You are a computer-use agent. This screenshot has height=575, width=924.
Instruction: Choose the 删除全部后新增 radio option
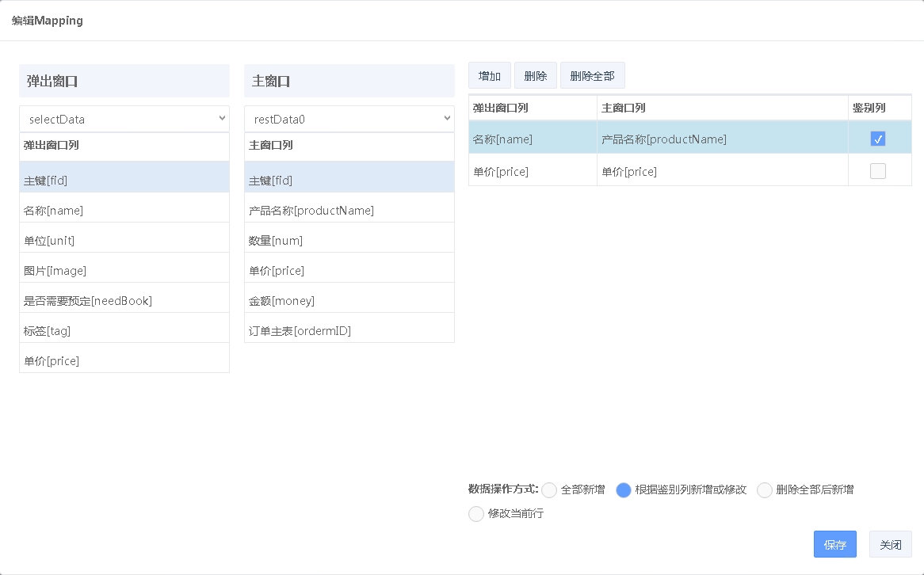765,490
